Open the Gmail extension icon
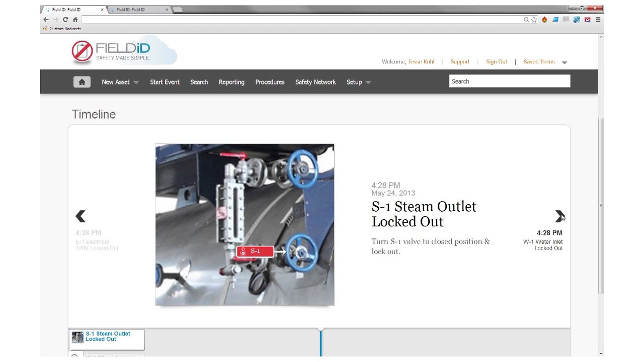644x362 pixels. pyautogui.click(x=587, y=20)
